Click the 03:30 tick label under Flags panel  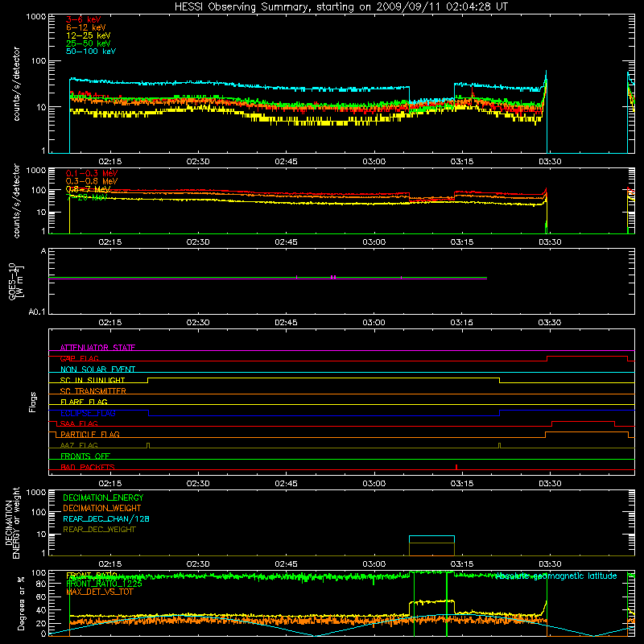[550, 484]
